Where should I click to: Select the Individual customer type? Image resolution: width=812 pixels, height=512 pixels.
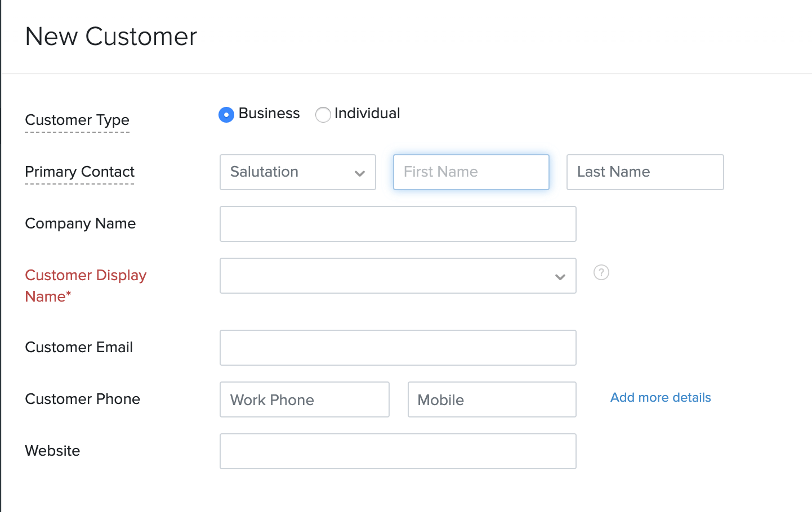tap(323, 115)
